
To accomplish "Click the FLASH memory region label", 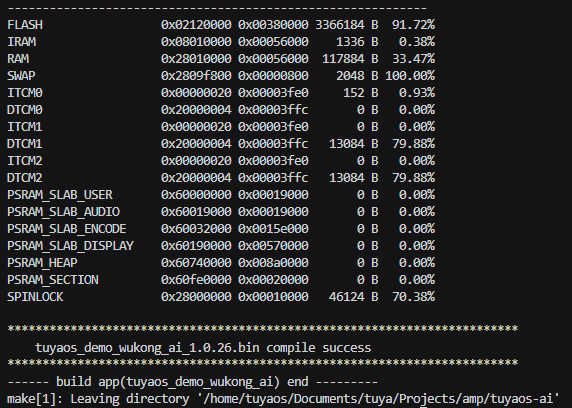I will coord(25,25).
